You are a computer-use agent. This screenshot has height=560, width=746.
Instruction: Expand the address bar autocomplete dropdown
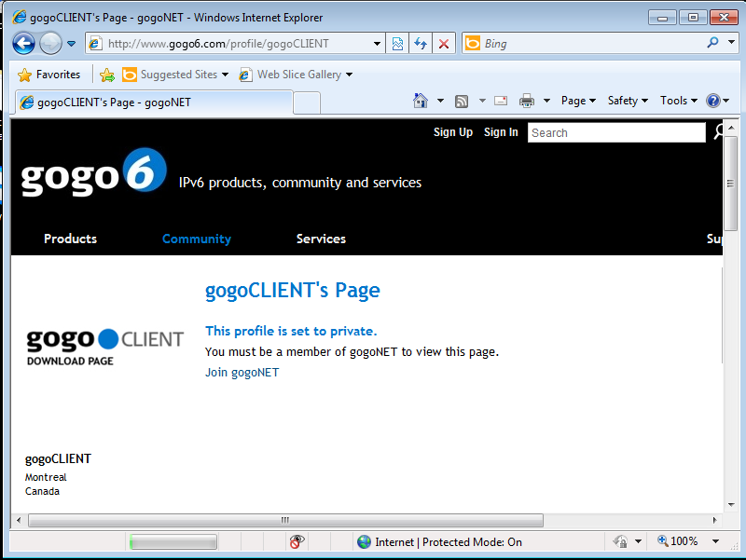(377, 44)
